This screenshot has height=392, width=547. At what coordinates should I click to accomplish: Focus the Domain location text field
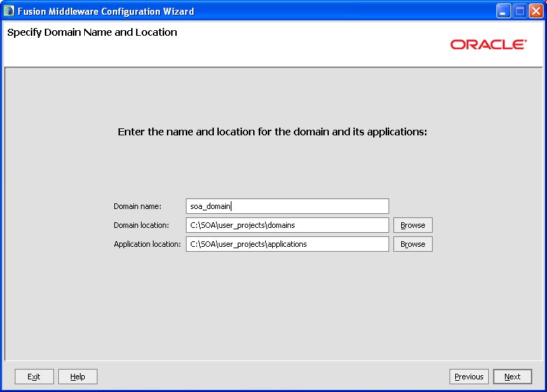[287, 225]
